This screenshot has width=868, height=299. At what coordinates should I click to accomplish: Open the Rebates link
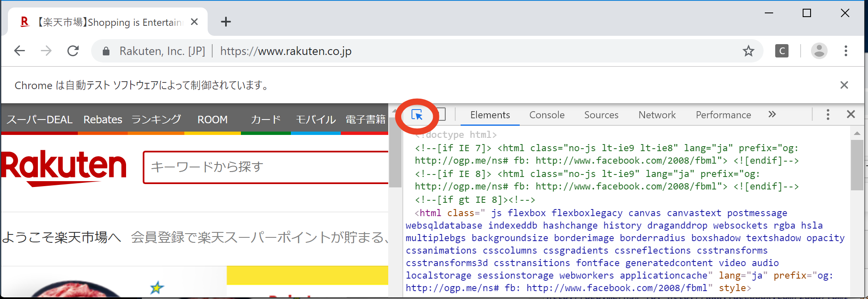point(103,120)
